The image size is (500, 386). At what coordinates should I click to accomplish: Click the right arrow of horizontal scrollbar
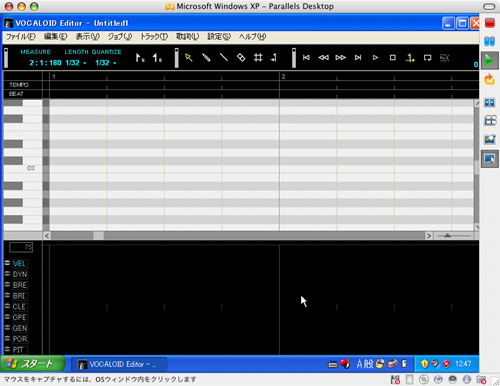click(x=429, y=236)
